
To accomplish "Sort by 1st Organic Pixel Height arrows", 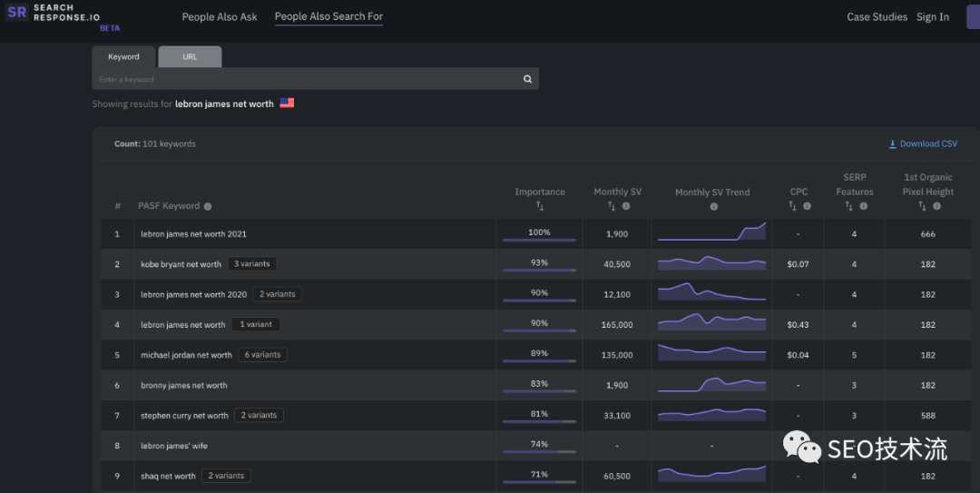I will [923, 206].
